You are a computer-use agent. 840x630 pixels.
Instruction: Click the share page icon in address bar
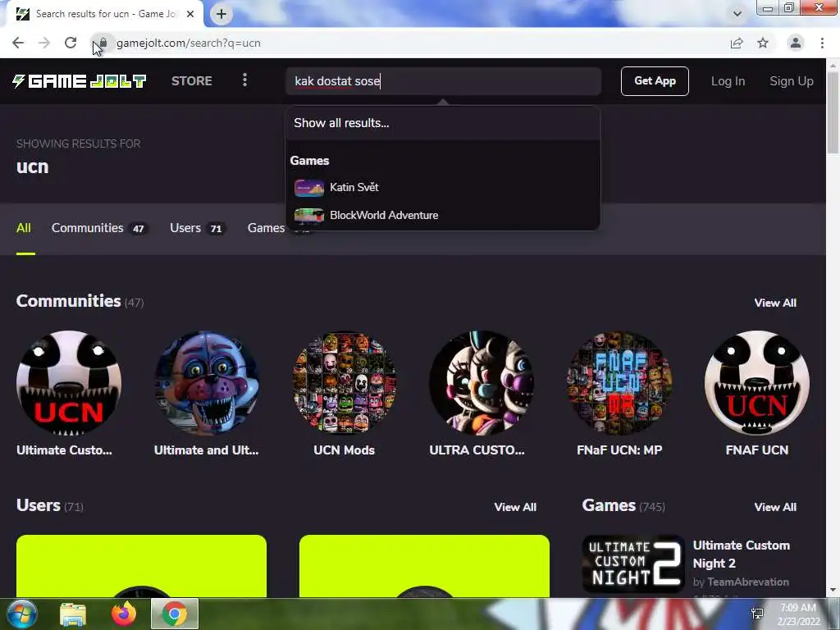(x=737, y=43)
